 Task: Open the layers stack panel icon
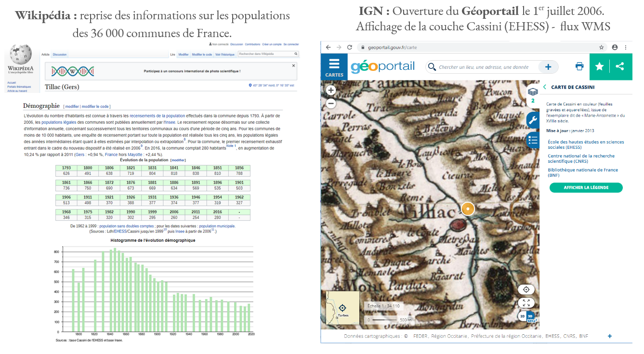tap(532, 92)
